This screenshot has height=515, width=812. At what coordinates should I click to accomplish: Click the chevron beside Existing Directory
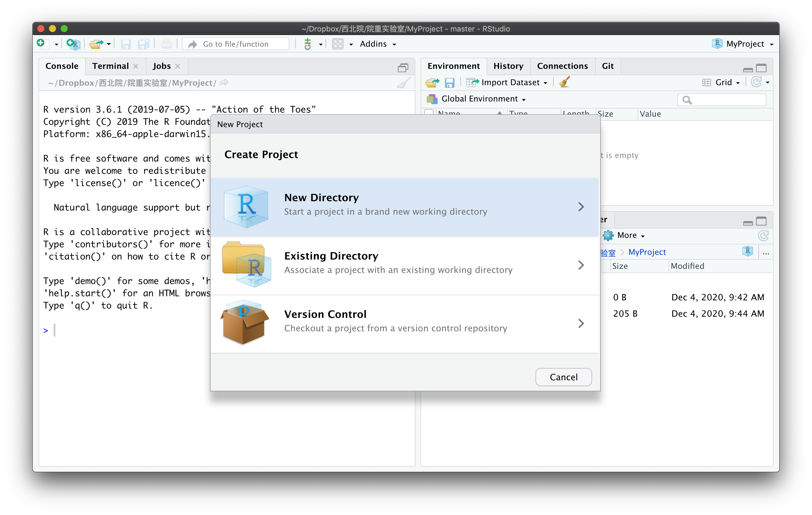[581, 265]
